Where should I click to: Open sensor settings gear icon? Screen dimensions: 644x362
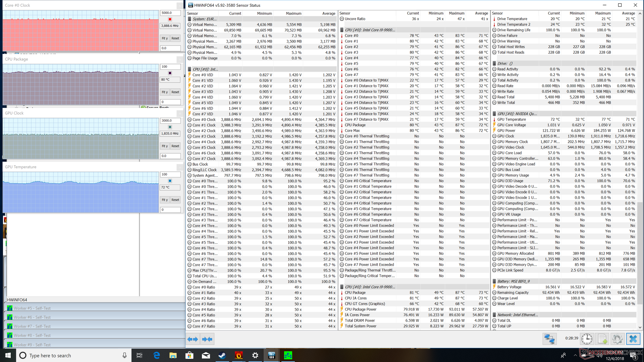(x=617, y=339)
